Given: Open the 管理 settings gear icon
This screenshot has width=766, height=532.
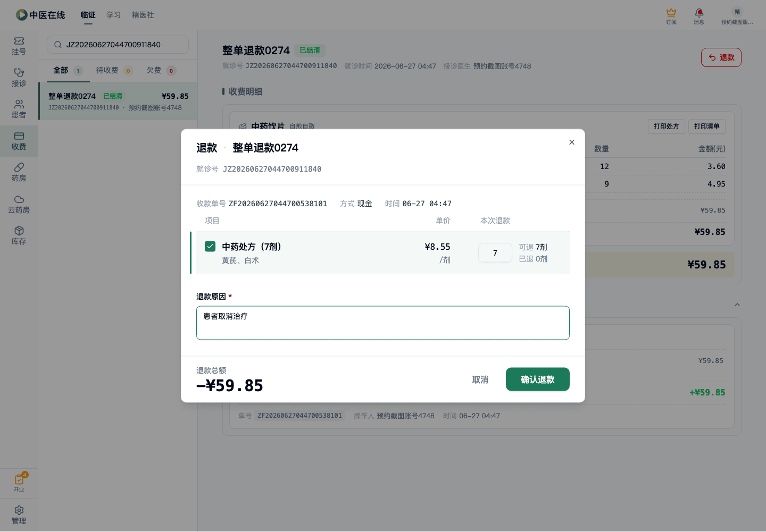Looking at the screenshot, I should (x=19, y=516).
